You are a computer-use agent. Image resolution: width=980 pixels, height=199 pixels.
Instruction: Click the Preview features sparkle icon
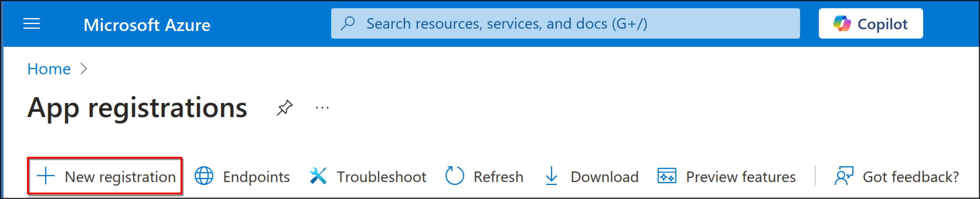pos(666,176)
